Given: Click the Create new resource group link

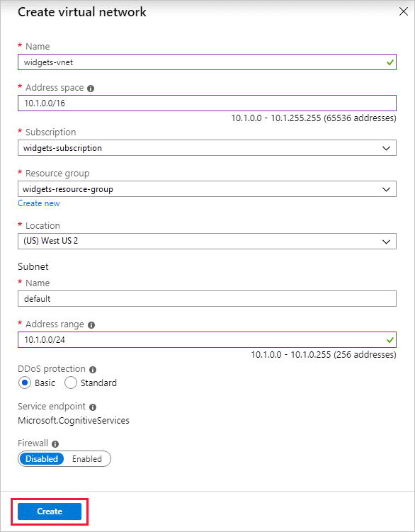Looking at the screenshot, I should tap(39, 203).
